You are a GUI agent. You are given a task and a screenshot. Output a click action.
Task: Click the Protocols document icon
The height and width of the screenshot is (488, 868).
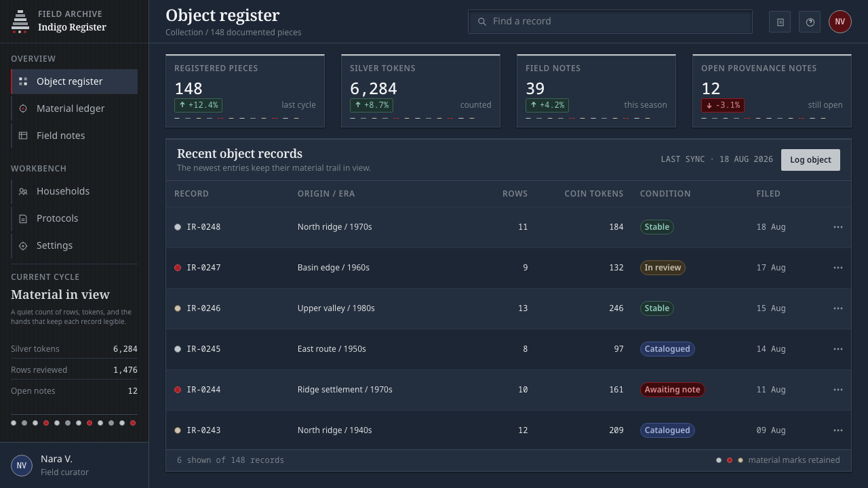pos(23,218)
